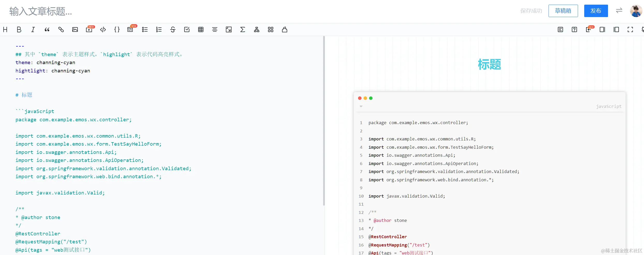Open the markdown theme picker
The image size is (644, 255).
pos(270,29)
